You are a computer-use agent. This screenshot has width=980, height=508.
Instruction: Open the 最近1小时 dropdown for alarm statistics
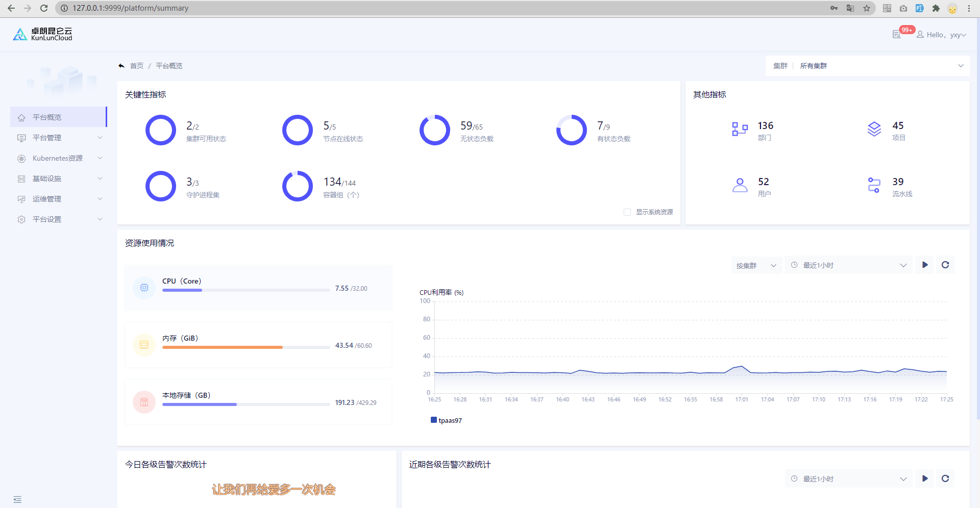[x=849, y=479]
